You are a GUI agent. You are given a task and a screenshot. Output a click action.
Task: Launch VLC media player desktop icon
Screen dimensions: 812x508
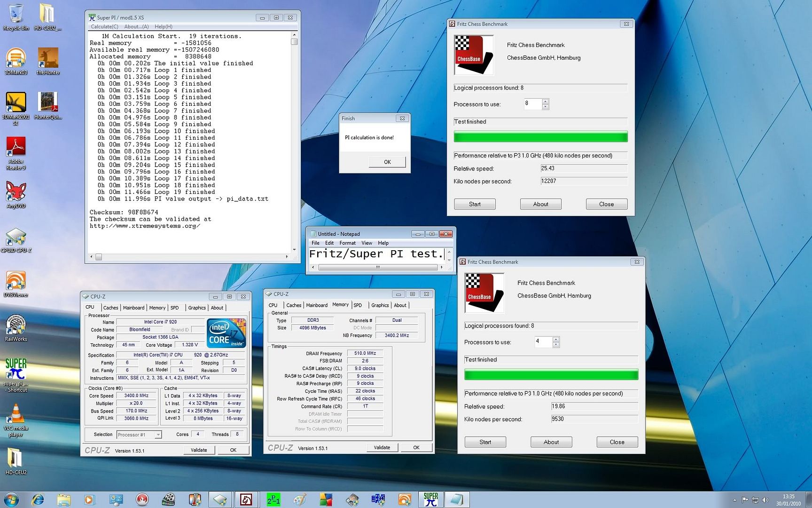[16, 421]
